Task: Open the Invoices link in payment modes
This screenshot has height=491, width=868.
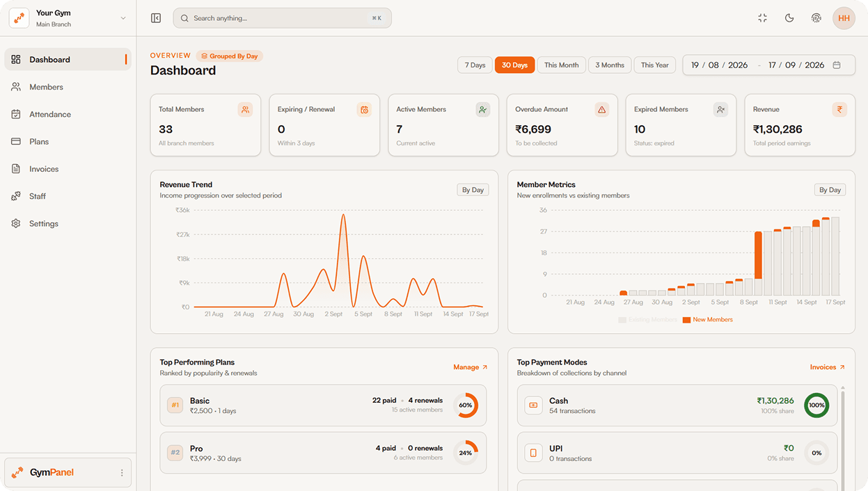Action: point(828,367)
